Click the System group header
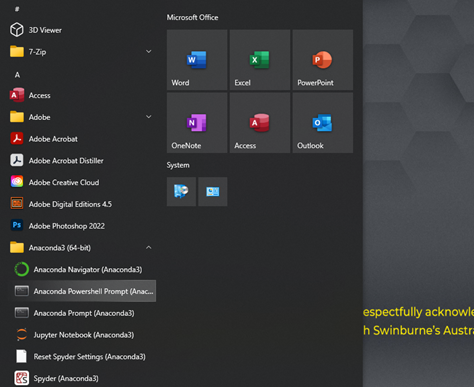This screenshot has width=474, height=387. pos(178,165)
